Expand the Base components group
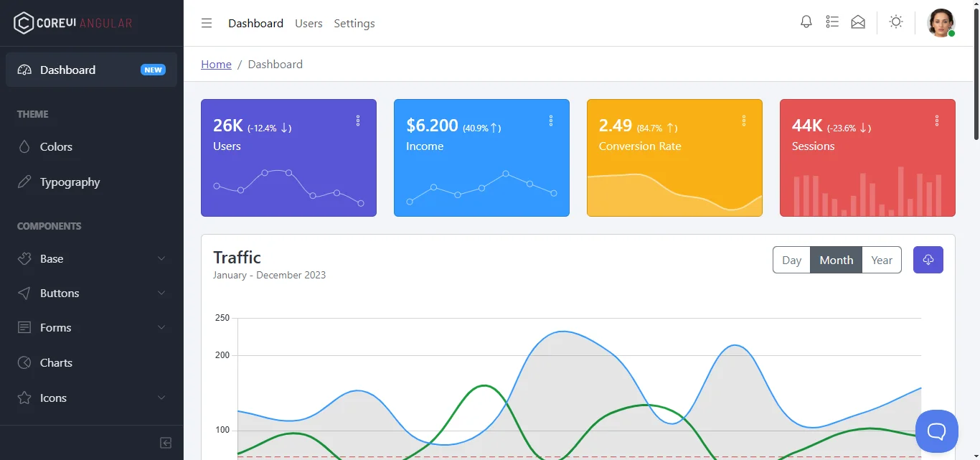The height and width of the screenshot is (460, 980). (x=91, y=258)
